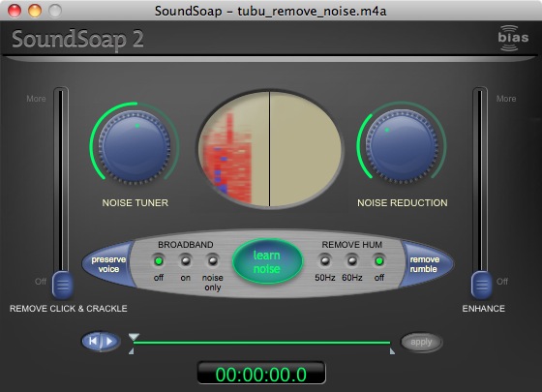Image resolution: width=542 pixels, height=392 pixels.
Task: Select 50Hz hum removal
Action: [x=325, y=261]
